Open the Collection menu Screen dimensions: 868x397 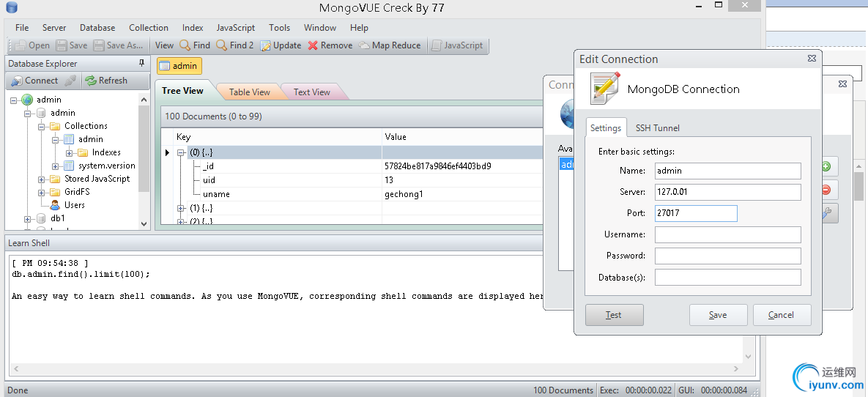point(149,28)
